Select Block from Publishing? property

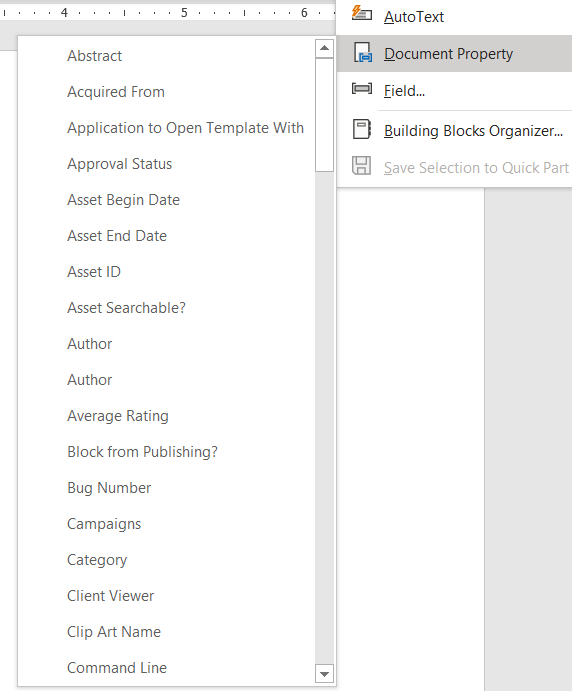167,452
